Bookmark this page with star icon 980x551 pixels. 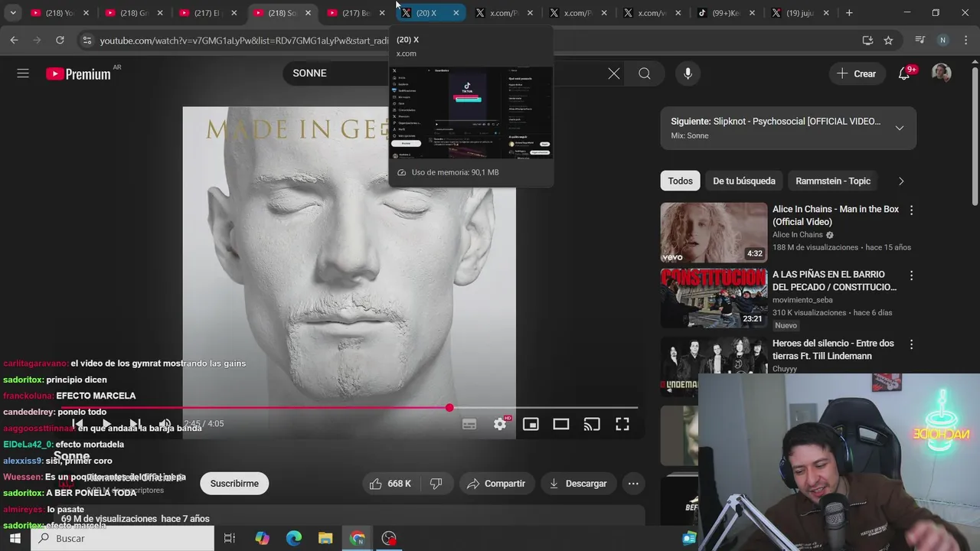(x=888, y=41)
